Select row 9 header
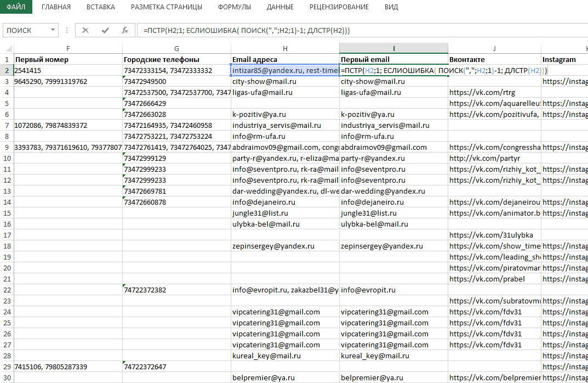The width and height of the screenshot is (588, 383). point(7,147)
